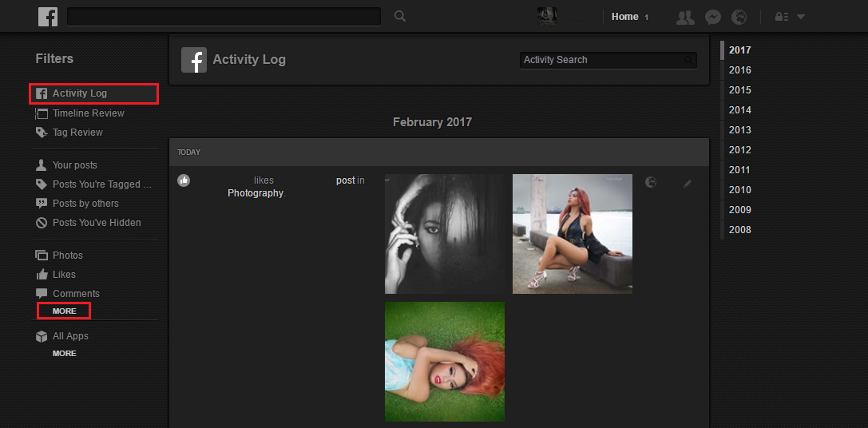868x428 pixels.
Task: Click the magnifier search icon in top bar
Action: tap(400, 17)
